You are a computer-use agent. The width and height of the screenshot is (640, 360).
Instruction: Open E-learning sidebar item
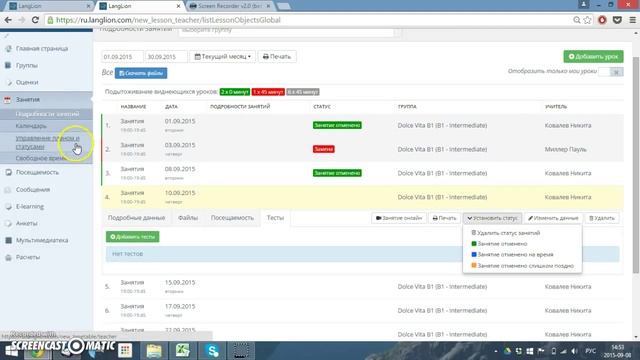point(30,207)
